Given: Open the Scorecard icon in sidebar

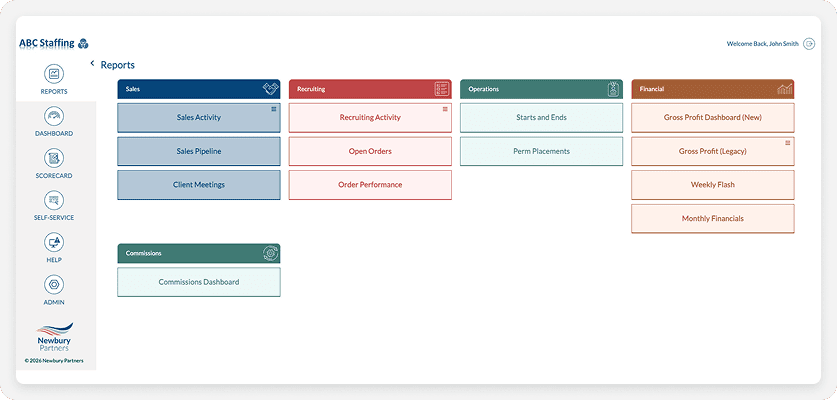Looking at the screenshot, I should point(54,158).
